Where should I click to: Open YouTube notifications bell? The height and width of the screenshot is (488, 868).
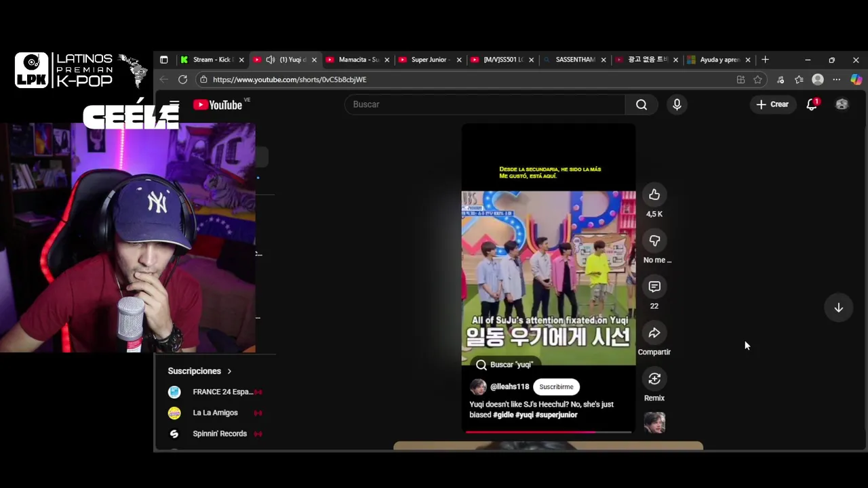(x=812, y=104)
